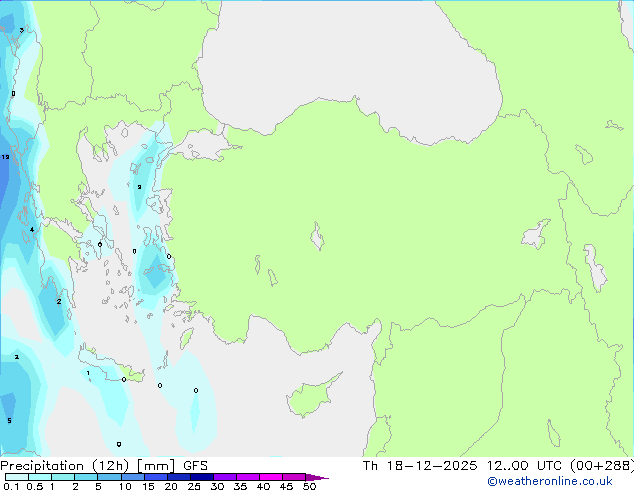Click the Precipitation (12h) [mm] GFS title
The image size is (634, 490).
pyautogui.click(x=104, y=466)
